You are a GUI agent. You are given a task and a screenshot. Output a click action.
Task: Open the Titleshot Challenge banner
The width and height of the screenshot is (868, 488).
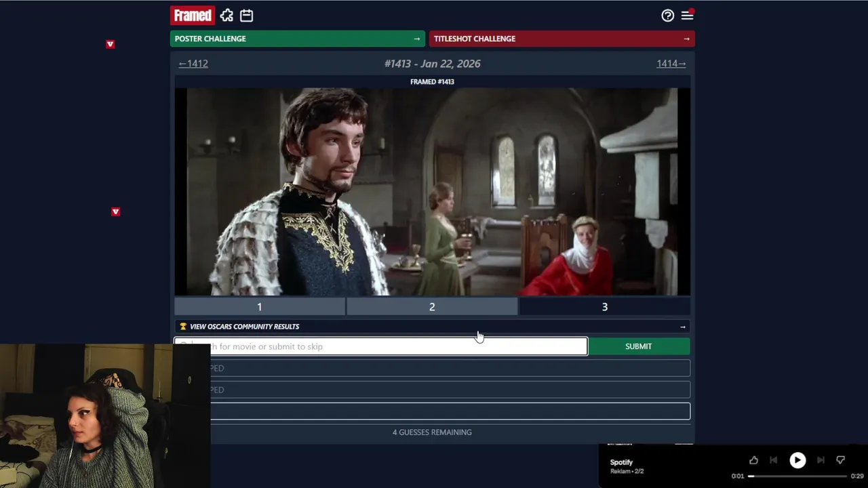pos(562,39)
